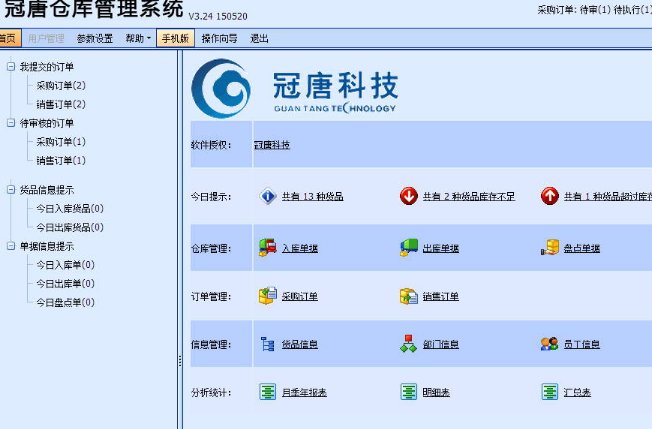Click the 采购订单 pending status text at top right
The width and height of the screenshot is (652, 429).
[x=595, y=10]
